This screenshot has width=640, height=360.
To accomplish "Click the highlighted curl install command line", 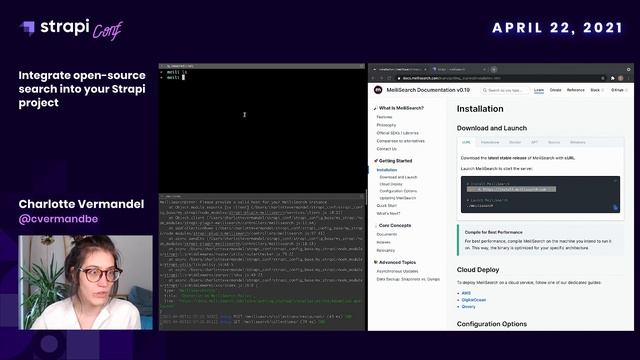I will click(x=511, y=189).
